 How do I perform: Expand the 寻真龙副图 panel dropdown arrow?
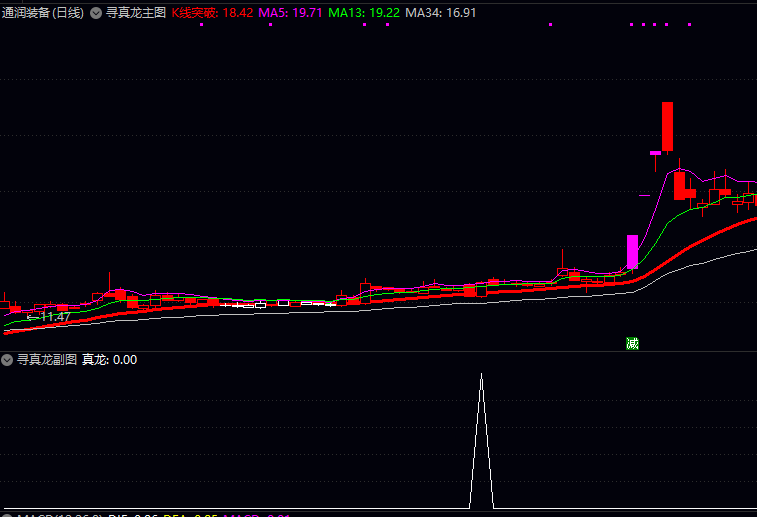[x=7, y=360]
